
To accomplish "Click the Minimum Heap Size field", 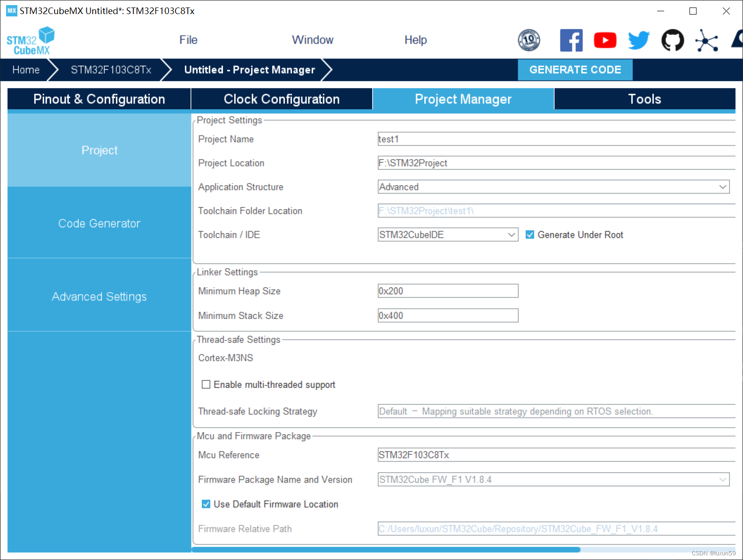I will click(448, 291).
